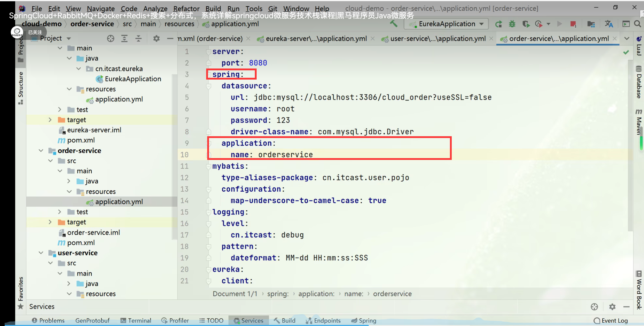Screen dimensions: 644x326
Task: Switch to user-service application.yml tab
Action: tap(438, 39)
